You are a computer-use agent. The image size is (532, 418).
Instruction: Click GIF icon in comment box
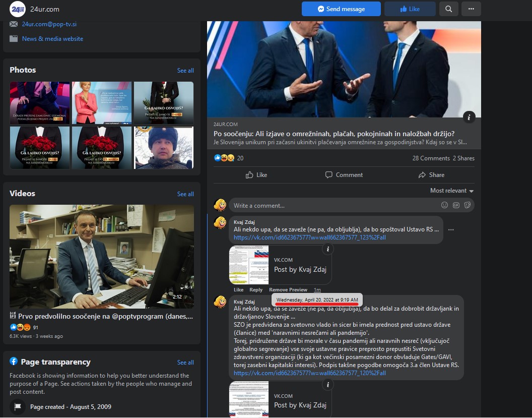coord(456,205)
